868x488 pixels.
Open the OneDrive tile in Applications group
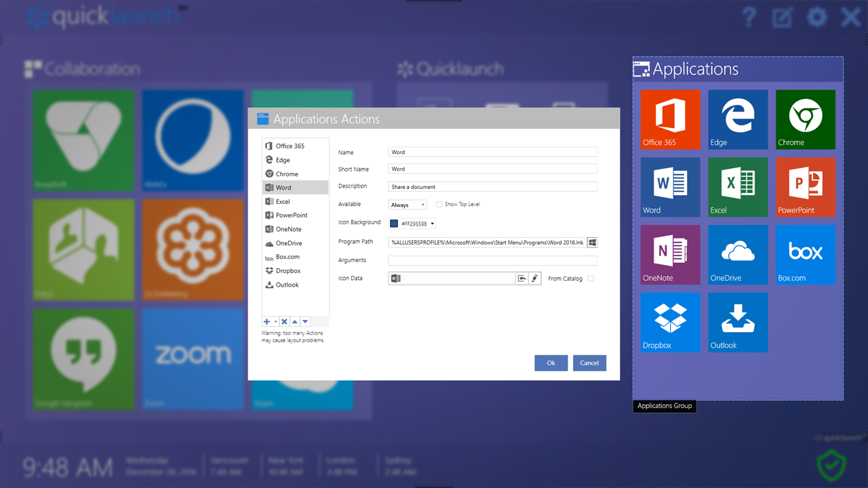[x=738, y=255]
